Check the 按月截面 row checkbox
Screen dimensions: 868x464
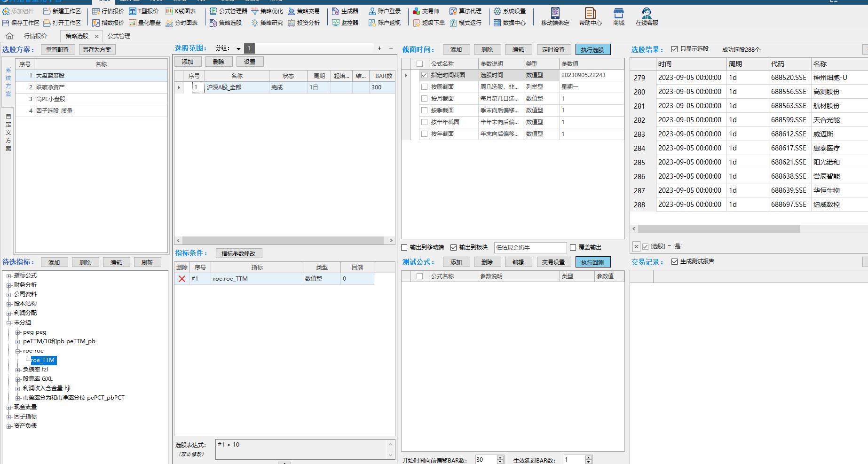(x=425, y=99)
